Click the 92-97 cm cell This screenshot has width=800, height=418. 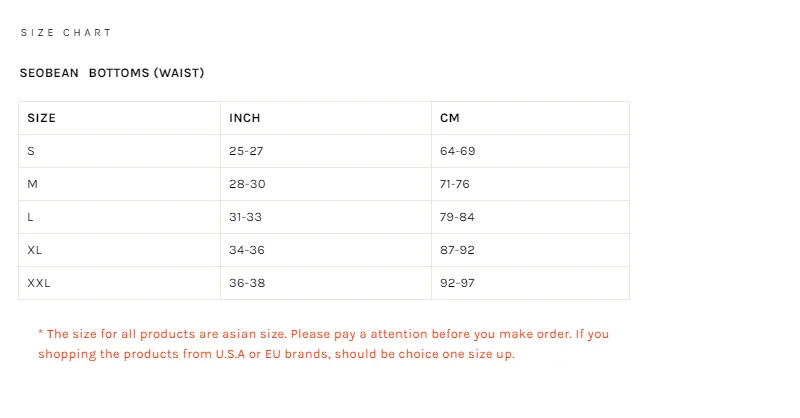tap(457, 283)
